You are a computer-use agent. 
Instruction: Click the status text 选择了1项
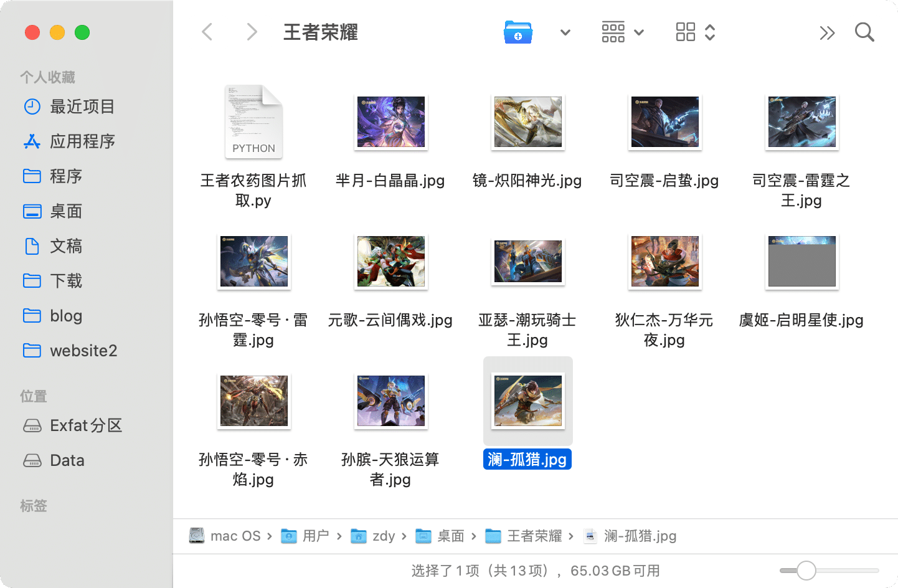(445, 571)
